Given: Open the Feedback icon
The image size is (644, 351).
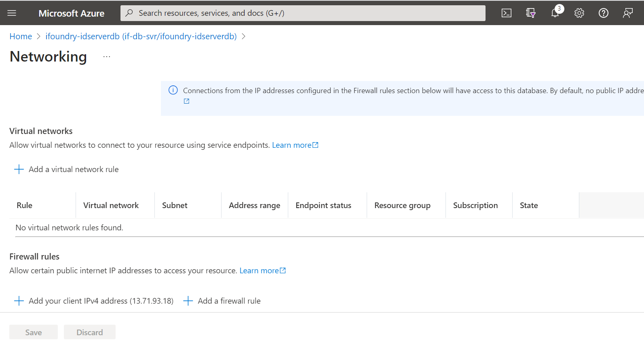Looking at the screenshot, I should 628,13.
